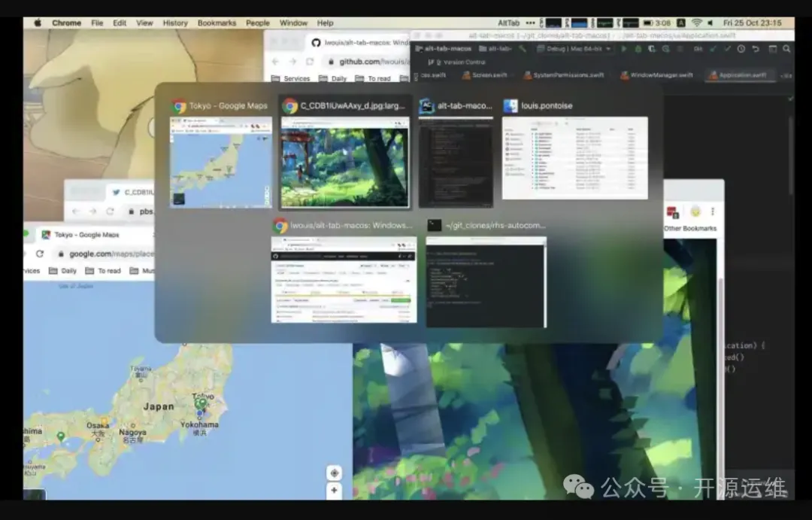Click the green Debug bug icon in the IDE

coord(638,49)
